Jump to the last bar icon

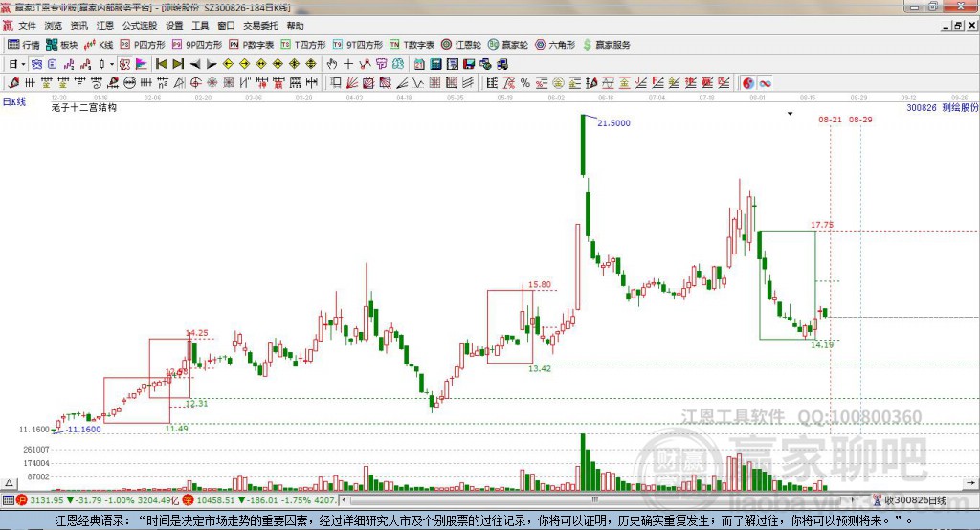(178, 64)
